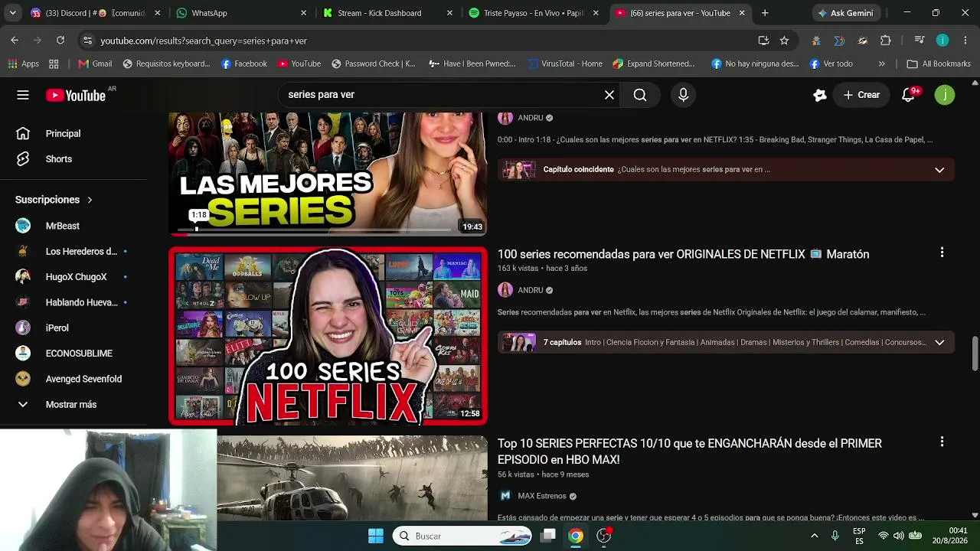Reload the current page
This screenshot has width=980, height=551.
(x=60, y=41)
